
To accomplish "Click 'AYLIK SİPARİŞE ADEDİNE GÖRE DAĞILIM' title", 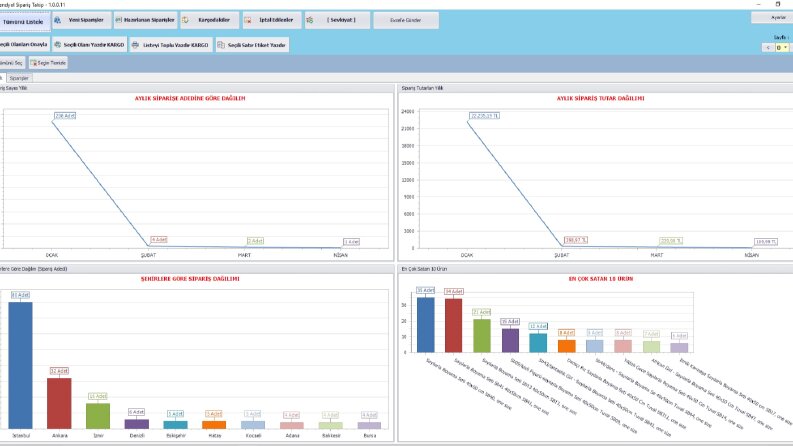I will coord(190,98).
